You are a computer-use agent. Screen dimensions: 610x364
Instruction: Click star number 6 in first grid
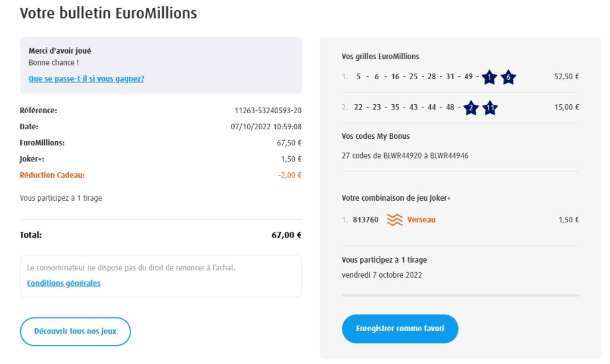pyautogui.click(x=508, y=77)
